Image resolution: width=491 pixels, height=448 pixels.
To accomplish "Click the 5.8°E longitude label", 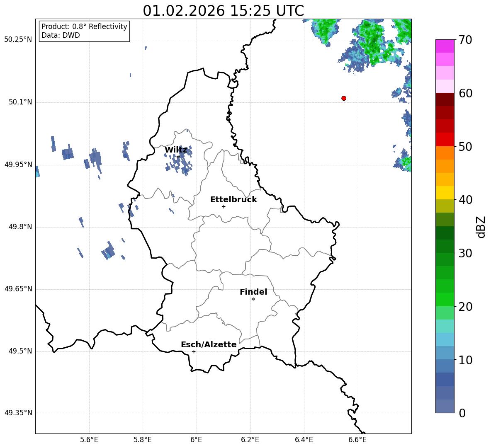I will coord(143,440).
